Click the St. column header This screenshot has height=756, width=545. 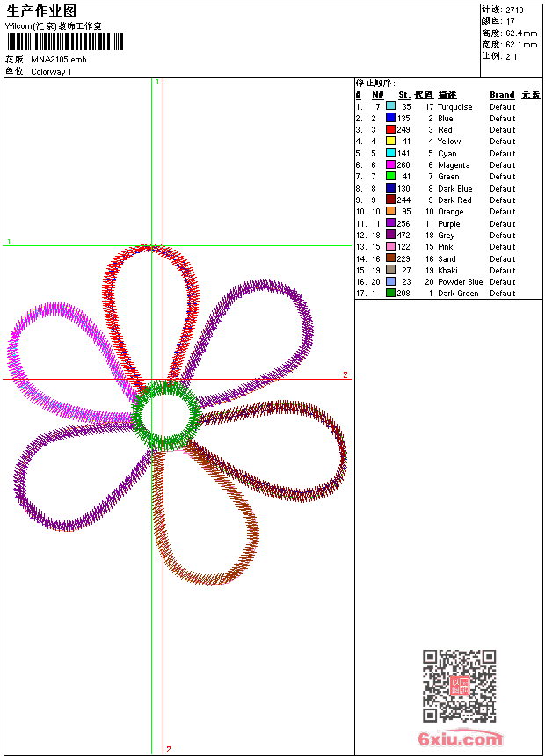pyautogui.click(x=403, y=95)
